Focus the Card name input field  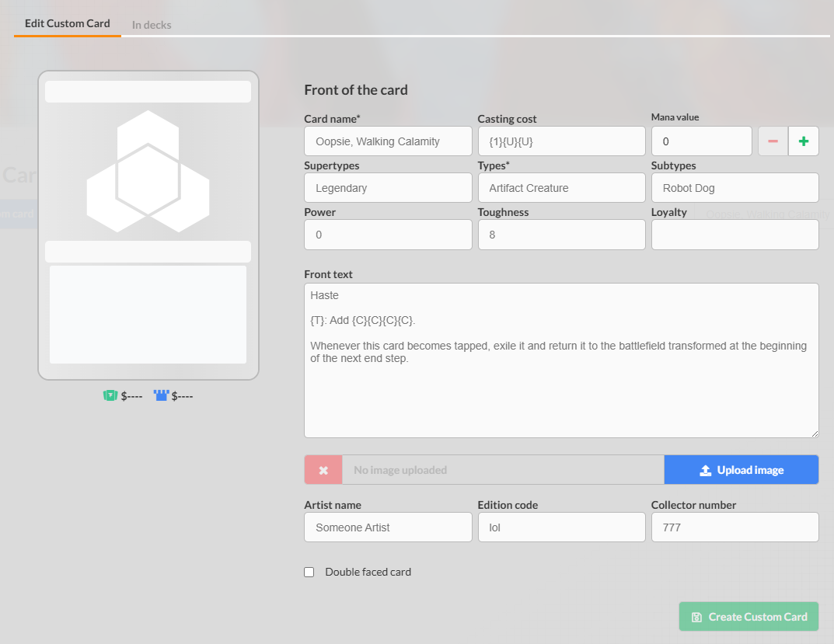[x=388, y=141]
